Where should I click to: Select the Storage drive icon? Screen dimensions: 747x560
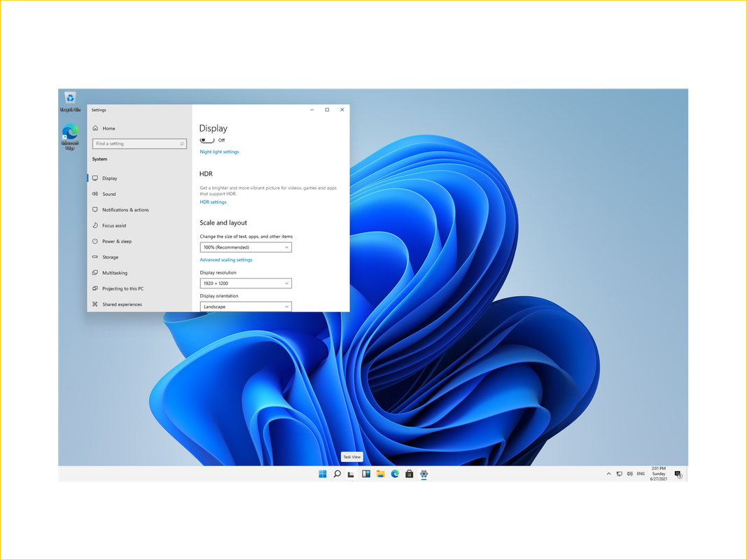[x=95, y=257]
